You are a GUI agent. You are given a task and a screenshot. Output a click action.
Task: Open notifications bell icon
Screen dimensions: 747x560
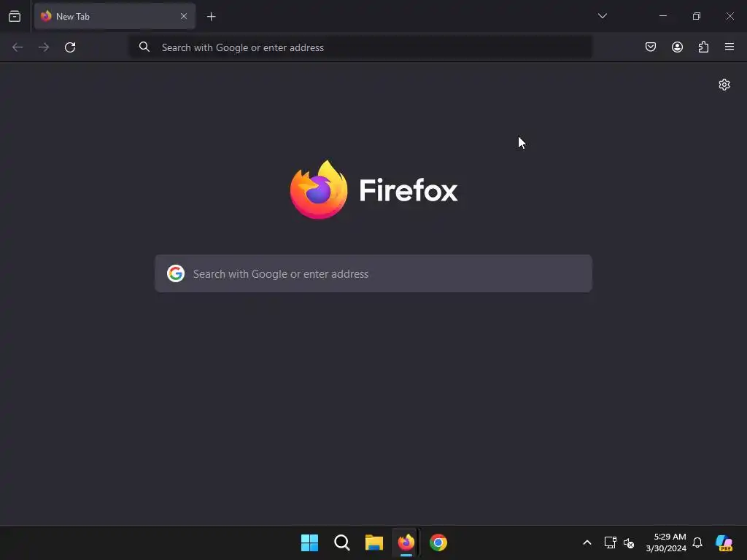pos(697,542)
